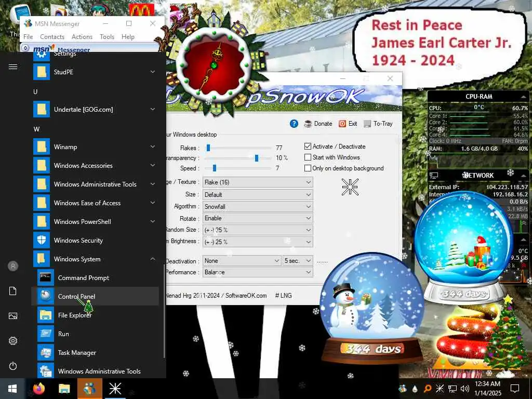Screen dimensions: 532x399
Task: Open File Explorer from the Start menu
Action: pyautogui.click(x=95, y=315)
